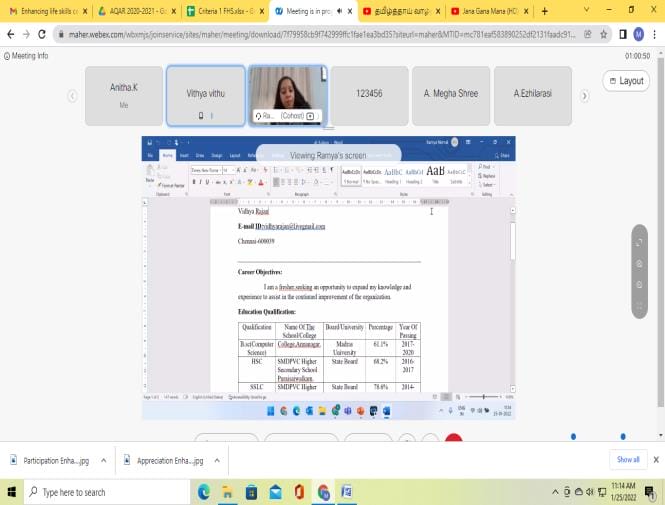Open the Layout options button
This screenshot has width=665, height=505.
(x=626, y=81)
